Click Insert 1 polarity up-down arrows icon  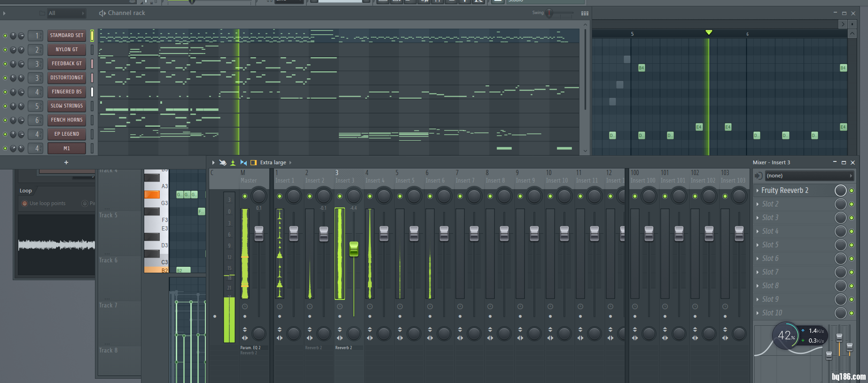pos(280,329)
